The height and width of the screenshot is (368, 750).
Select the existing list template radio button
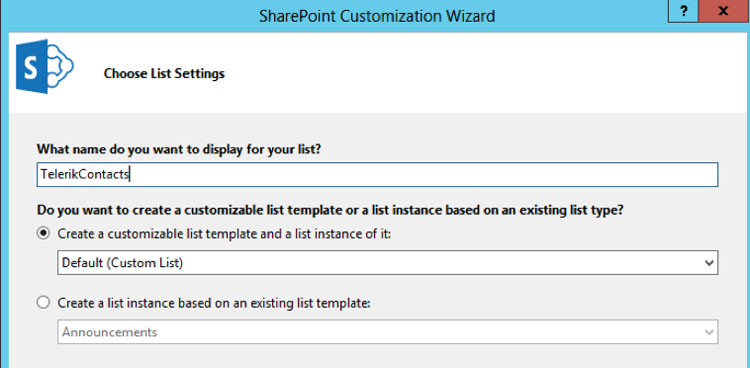(x=44, y=303)
